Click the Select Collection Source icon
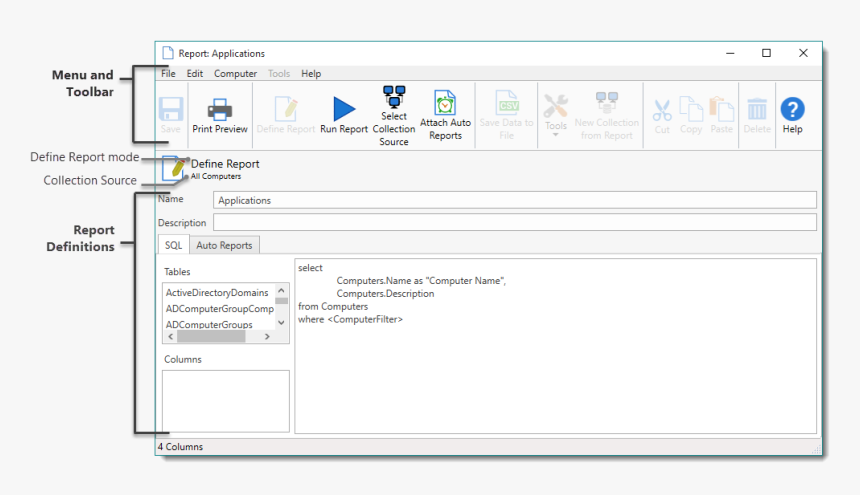 click(x=394, y=97)
